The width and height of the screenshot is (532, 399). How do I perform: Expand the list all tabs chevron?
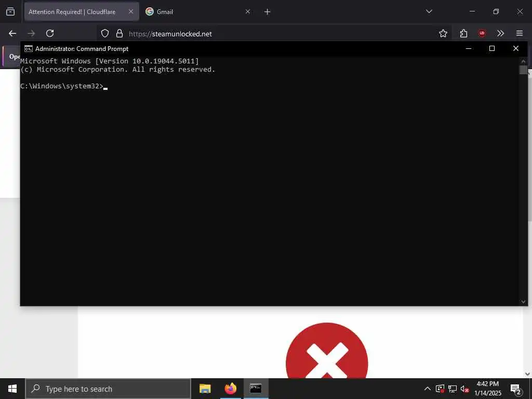point(429,11)
